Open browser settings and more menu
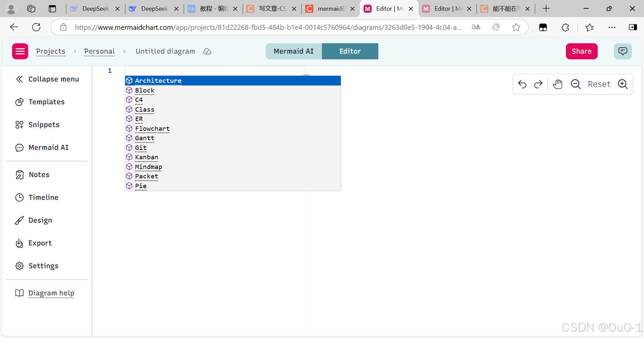The height and width of the screenshot is (338, 644). [612, 27]
